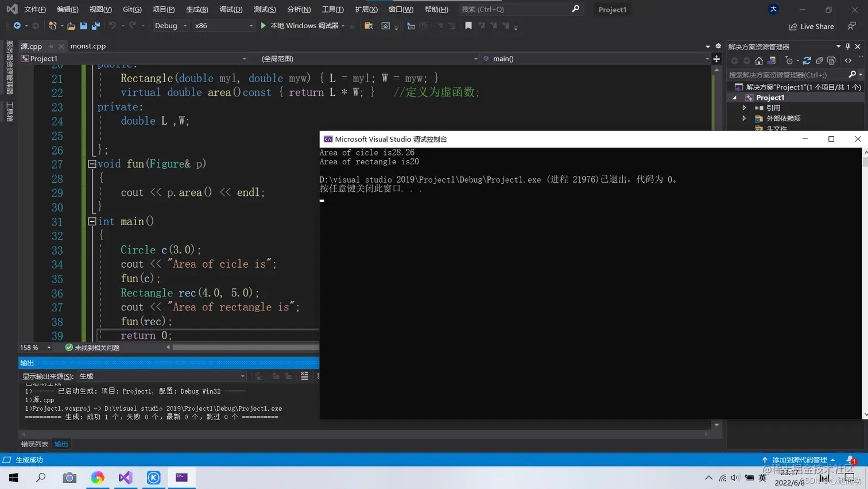Switch to the monst.cpp tab

[88, 46]
